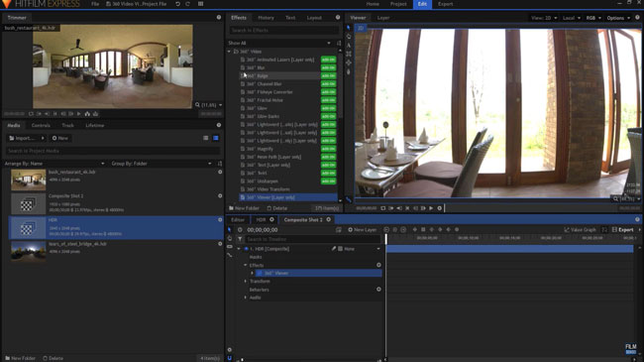Select the hand pan tool in Viewer
This screenshot has height=362, width=644.
tap(349, 36)
